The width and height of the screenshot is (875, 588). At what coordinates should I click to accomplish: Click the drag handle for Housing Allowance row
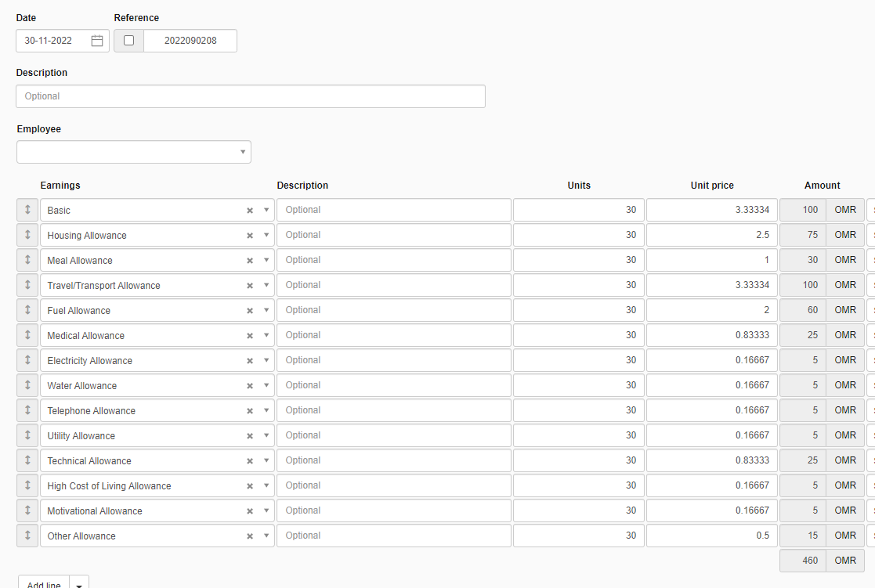coord(27,235)
